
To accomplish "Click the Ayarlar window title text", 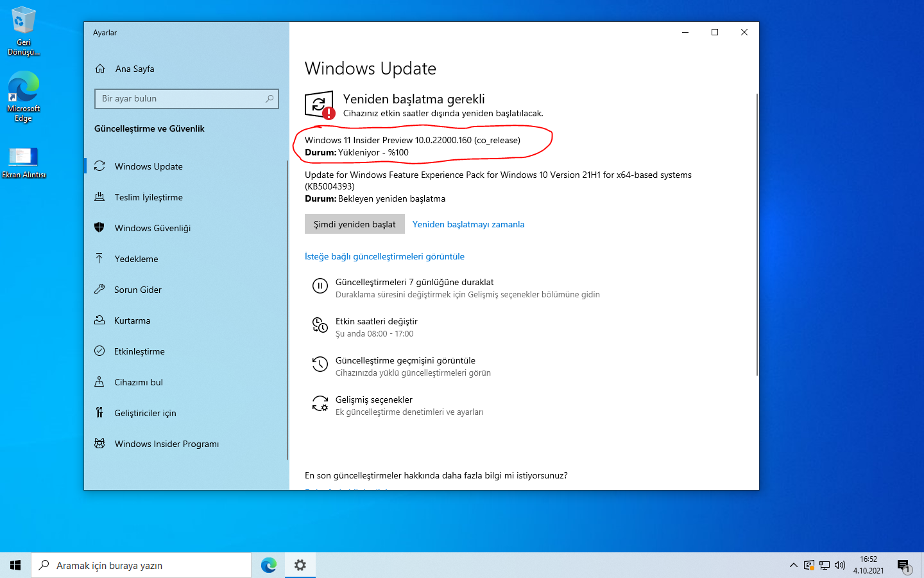I will pyautogui.click(x=105, y=33).
